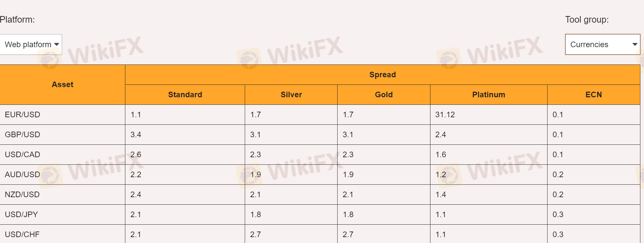Click the GBP/USD Standard spread 3.4

click(136, 135)
